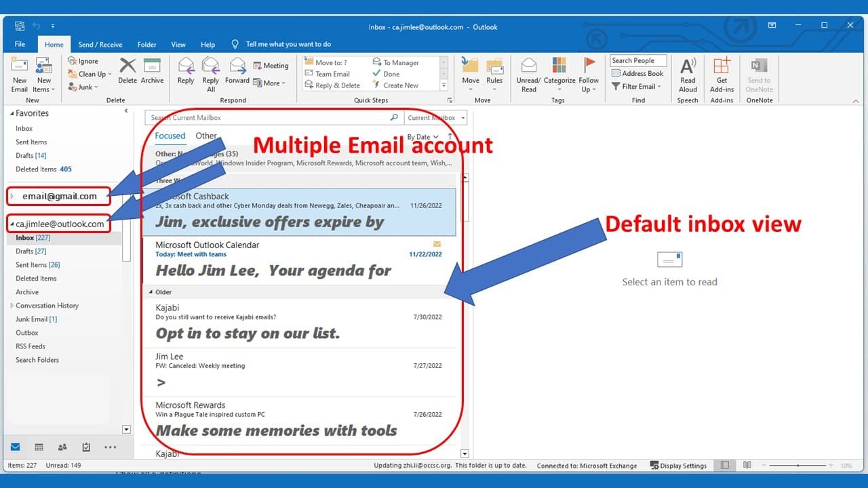Switch to the View tab
Image resolution: width=868 pixels, height=488 pixels.
pyautogui.click(x=178, y=45)
